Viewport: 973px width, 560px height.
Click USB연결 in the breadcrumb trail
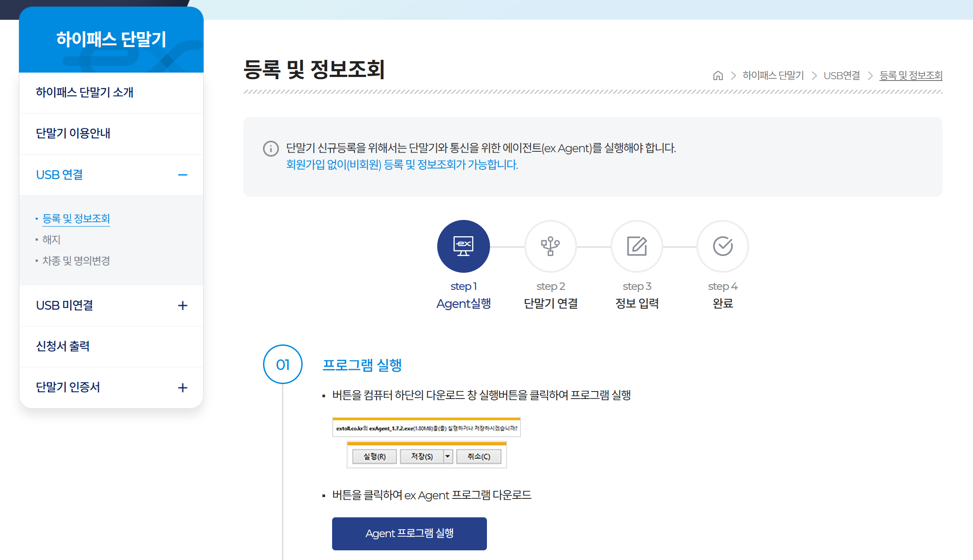[841, 75]
